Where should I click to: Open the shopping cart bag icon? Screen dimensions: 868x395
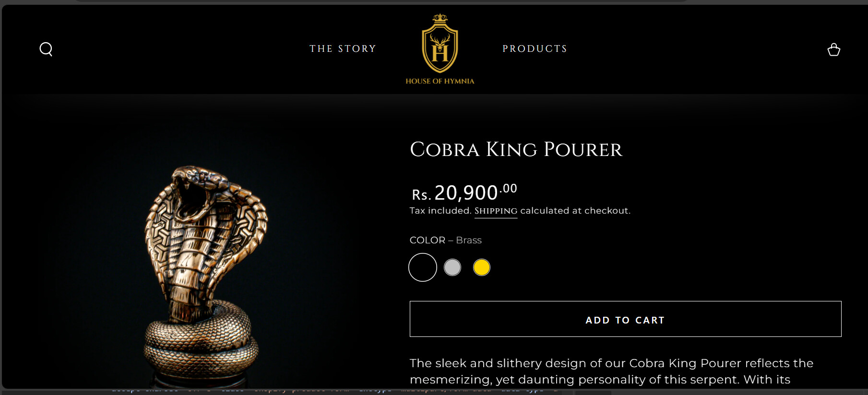click(833, 49)
